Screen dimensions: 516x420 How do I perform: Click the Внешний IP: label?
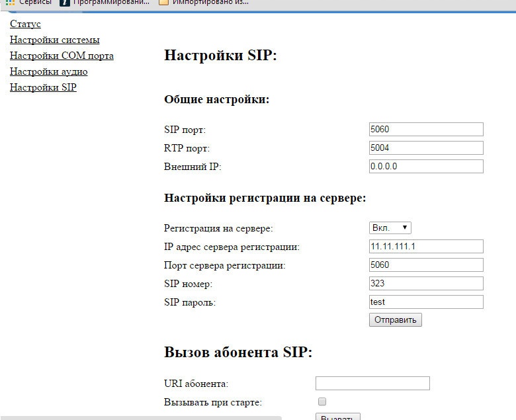click(x=193, y=167)
